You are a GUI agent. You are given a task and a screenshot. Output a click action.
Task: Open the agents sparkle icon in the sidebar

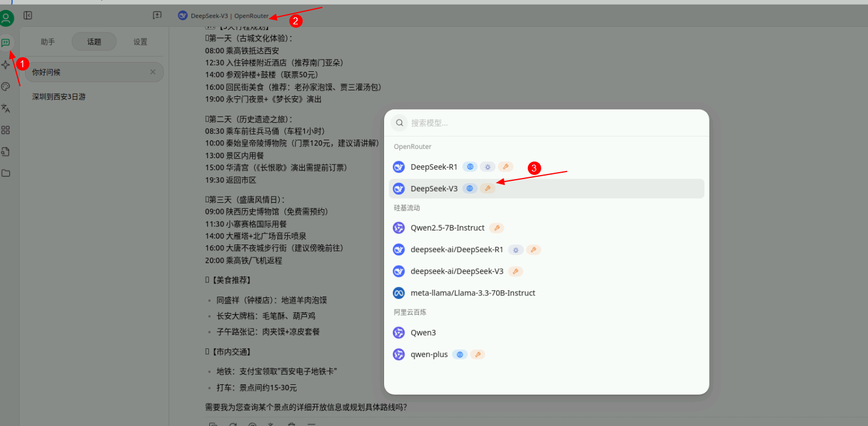(6, 65)
